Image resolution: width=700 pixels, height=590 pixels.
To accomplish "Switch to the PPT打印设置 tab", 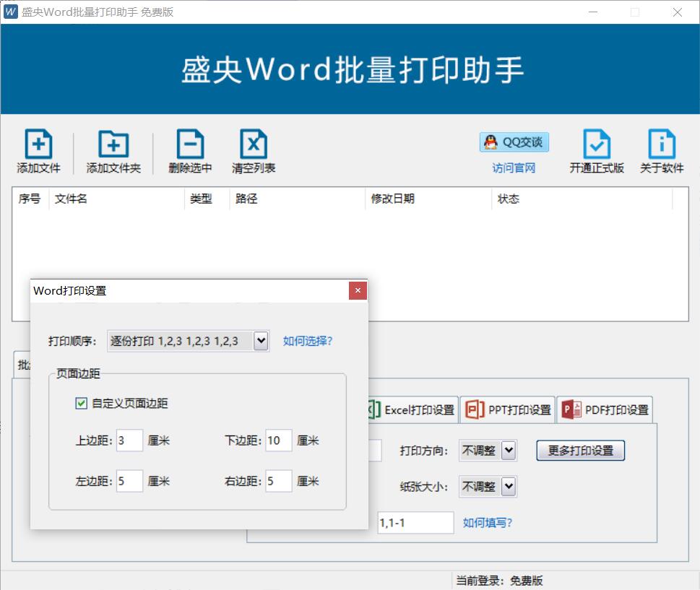I will [x=508, y=409].
